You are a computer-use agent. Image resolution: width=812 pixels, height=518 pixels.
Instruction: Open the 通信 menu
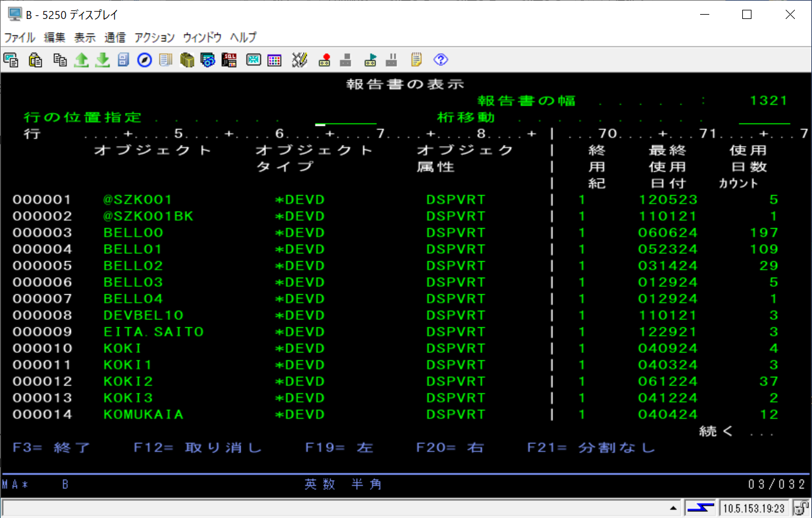115,37
